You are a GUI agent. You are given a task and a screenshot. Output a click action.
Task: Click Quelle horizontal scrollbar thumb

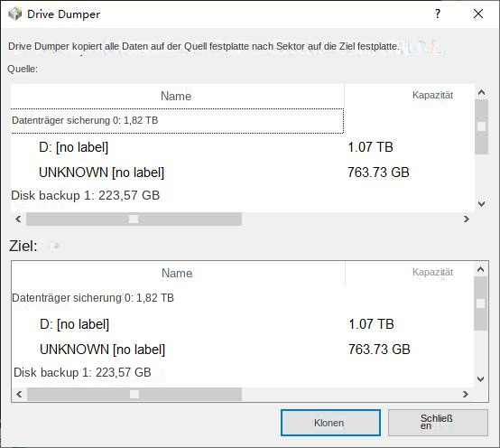click(134, 219)
